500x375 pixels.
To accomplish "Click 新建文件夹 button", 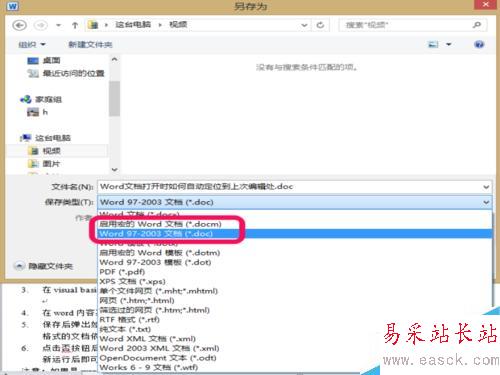I will point(90,44).
